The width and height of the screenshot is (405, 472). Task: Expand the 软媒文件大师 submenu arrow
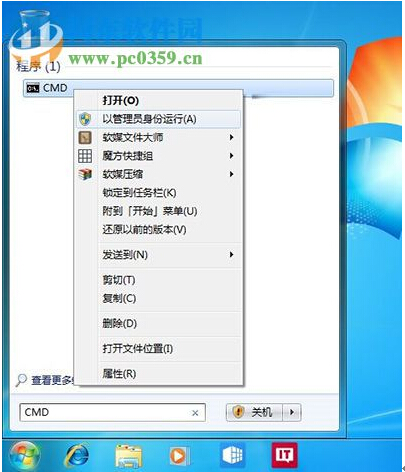pos(231,137)
